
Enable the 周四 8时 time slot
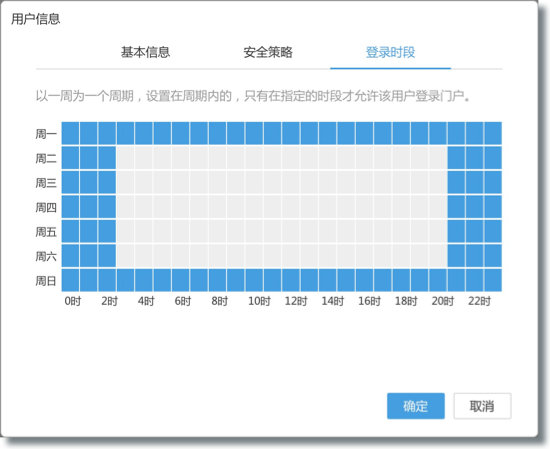tap(217, 207)
